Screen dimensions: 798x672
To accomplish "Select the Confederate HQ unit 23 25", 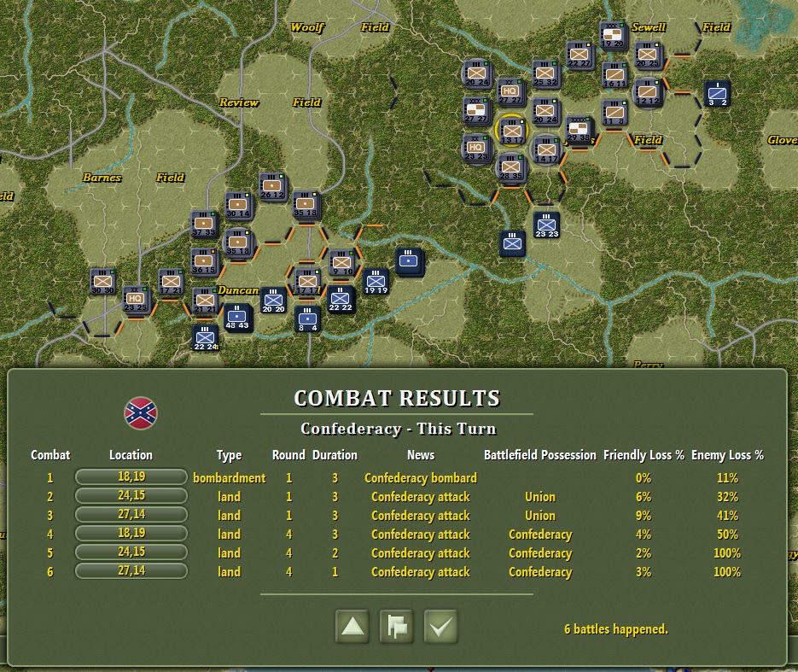I will (x=136, y=299).
